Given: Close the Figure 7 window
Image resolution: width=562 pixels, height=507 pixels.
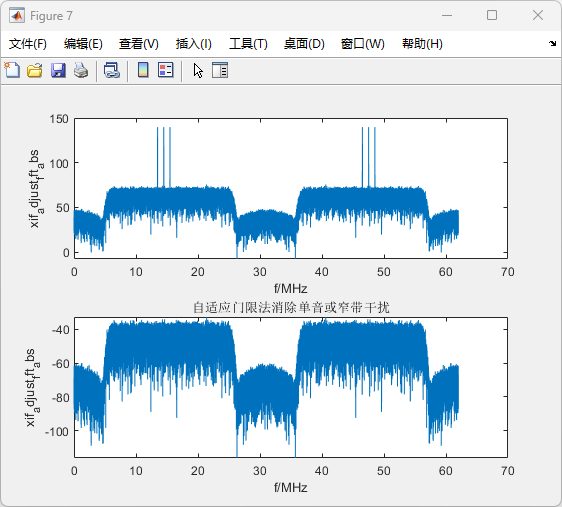Looking at the screenshot, I should (538, 15).
